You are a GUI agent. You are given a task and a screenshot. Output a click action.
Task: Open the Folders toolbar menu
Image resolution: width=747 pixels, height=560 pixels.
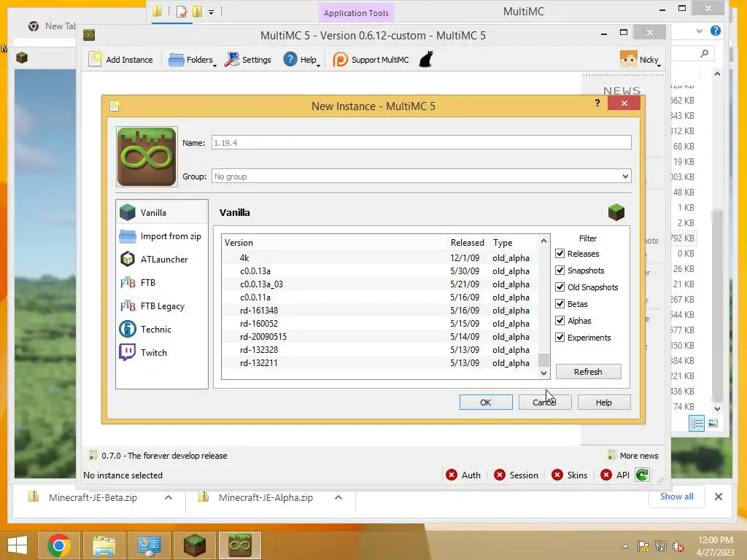(x=193, y=60)
